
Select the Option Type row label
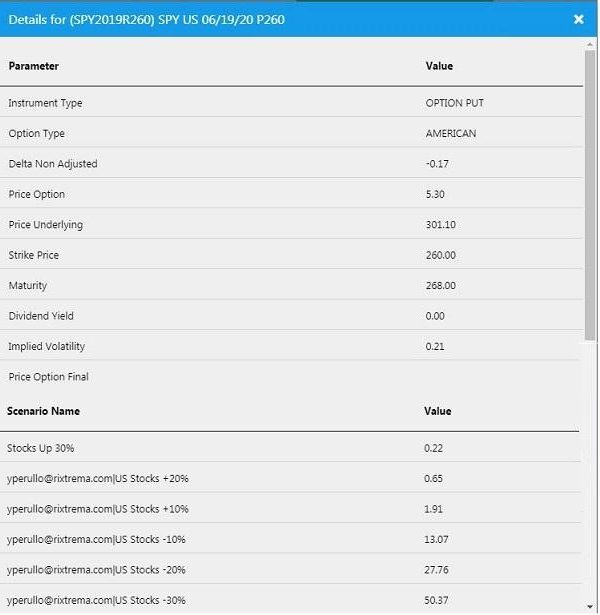coord(36,133)
